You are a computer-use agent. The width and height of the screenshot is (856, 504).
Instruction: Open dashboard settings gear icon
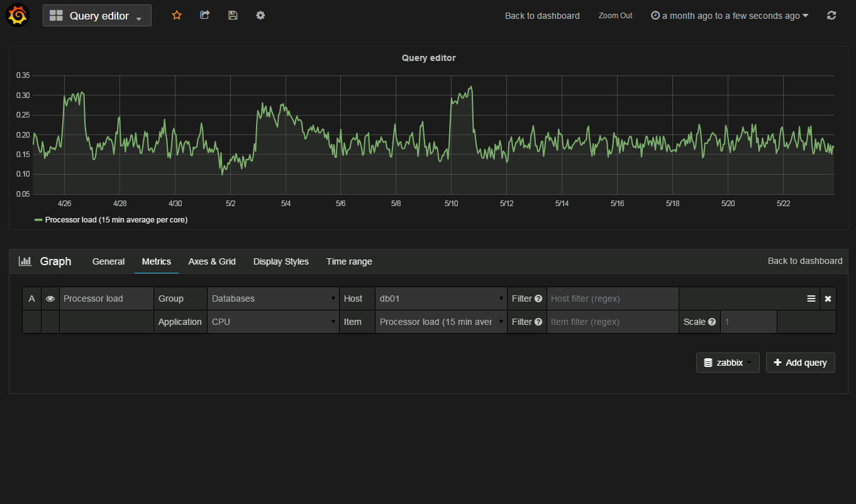260,15
